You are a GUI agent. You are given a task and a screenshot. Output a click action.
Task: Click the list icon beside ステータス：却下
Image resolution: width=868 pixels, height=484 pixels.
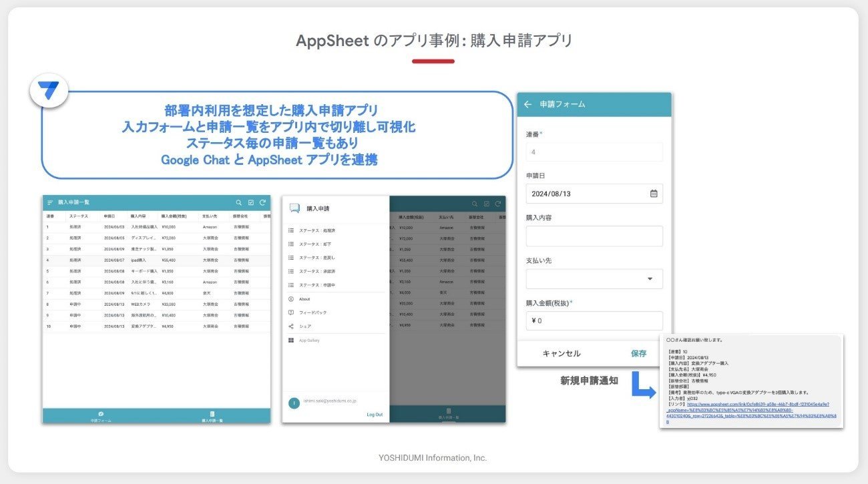click(291, 244)
